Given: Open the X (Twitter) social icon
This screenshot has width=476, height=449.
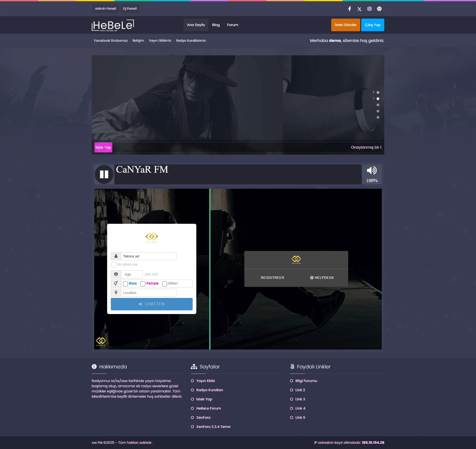Looking at the screenshot, I should [359, 9].
